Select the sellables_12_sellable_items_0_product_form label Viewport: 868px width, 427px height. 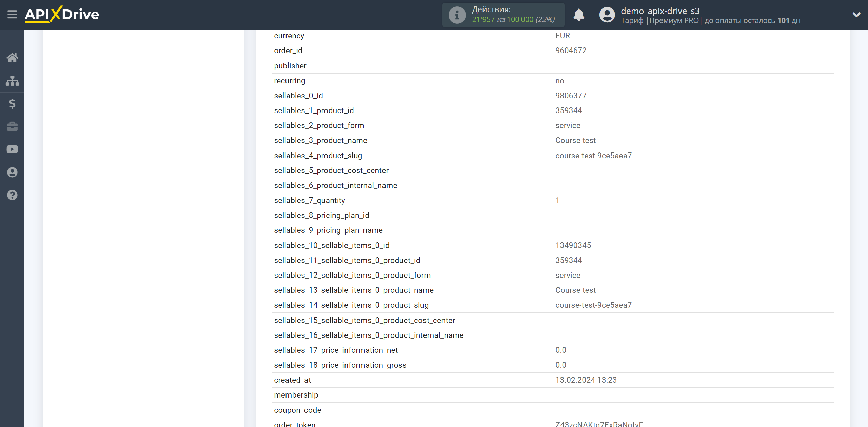[352, 275]
